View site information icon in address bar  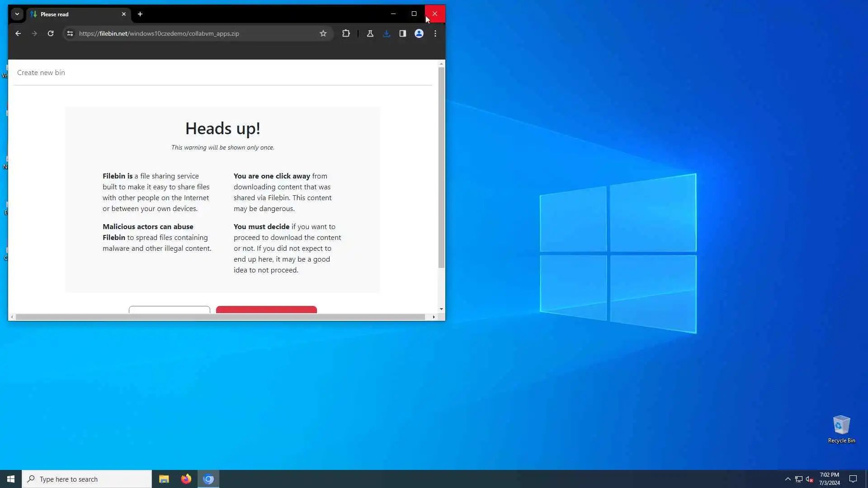(x=70, y=33)
